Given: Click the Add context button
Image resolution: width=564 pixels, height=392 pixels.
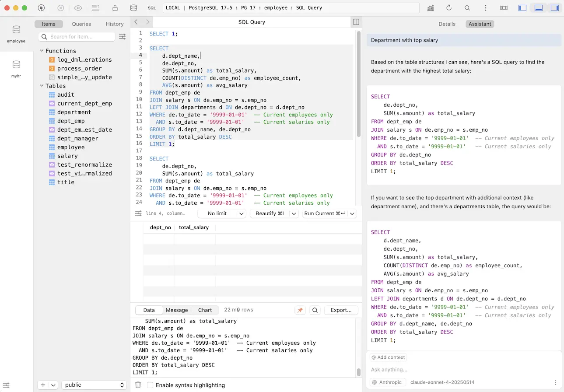Looking at the screenshot, I should pos(388,357).
